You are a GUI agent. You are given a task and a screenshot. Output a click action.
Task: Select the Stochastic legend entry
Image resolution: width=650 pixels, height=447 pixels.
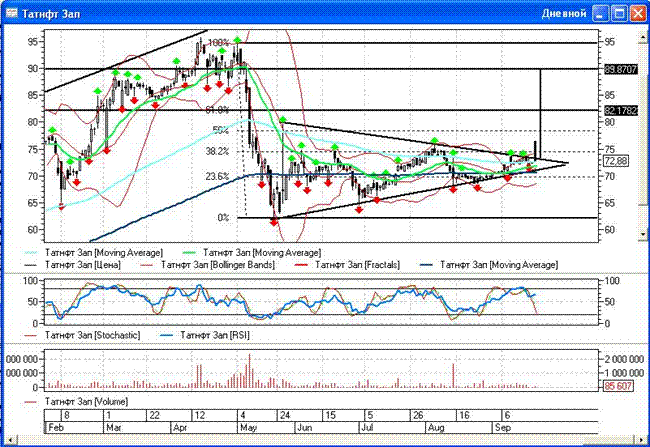point(82,335)
